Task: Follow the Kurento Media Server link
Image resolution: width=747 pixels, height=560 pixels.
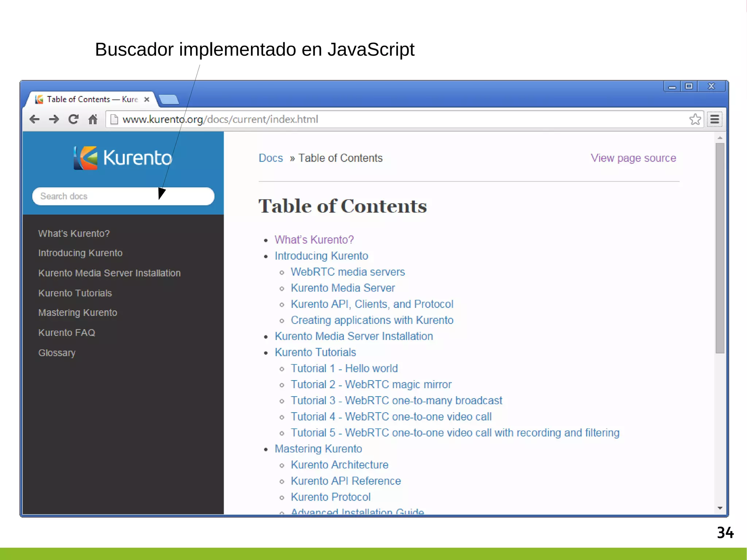Action: coord(343,288)
